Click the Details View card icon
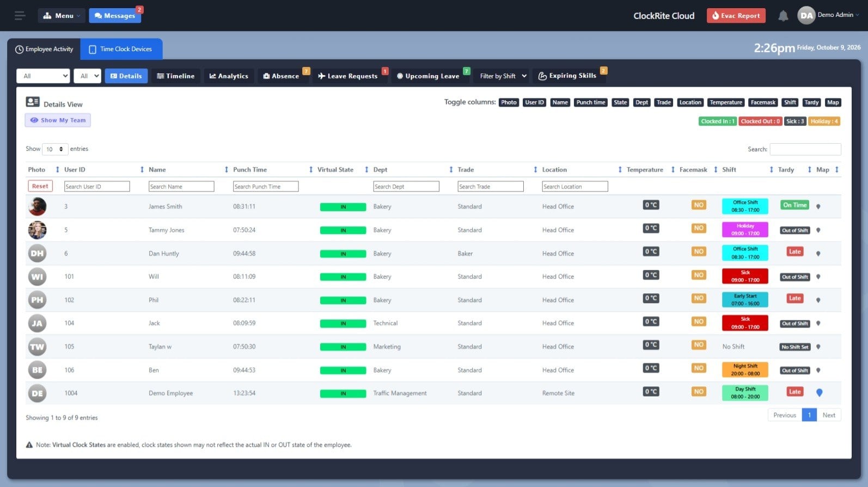Screen dimensions: 868x487 pyautogui.click(x=33, y=102)
